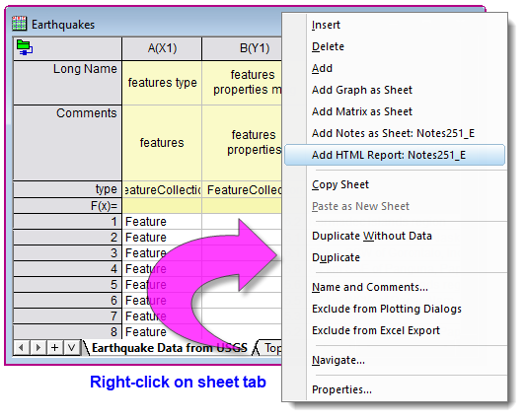The image size is (526, 420).
Task: Choose Duplicate Without Data
Action: pyautogui.click(x=372, y=236)
